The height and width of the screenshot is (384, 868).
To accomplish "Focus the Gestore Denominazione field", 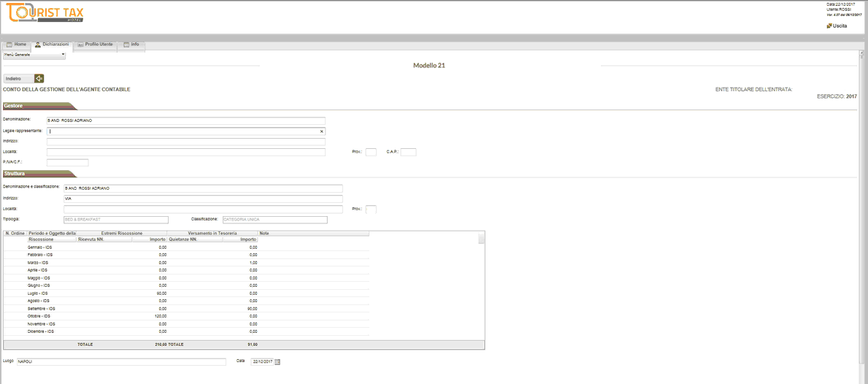I will pyautogui.click(x=186, y=120).
